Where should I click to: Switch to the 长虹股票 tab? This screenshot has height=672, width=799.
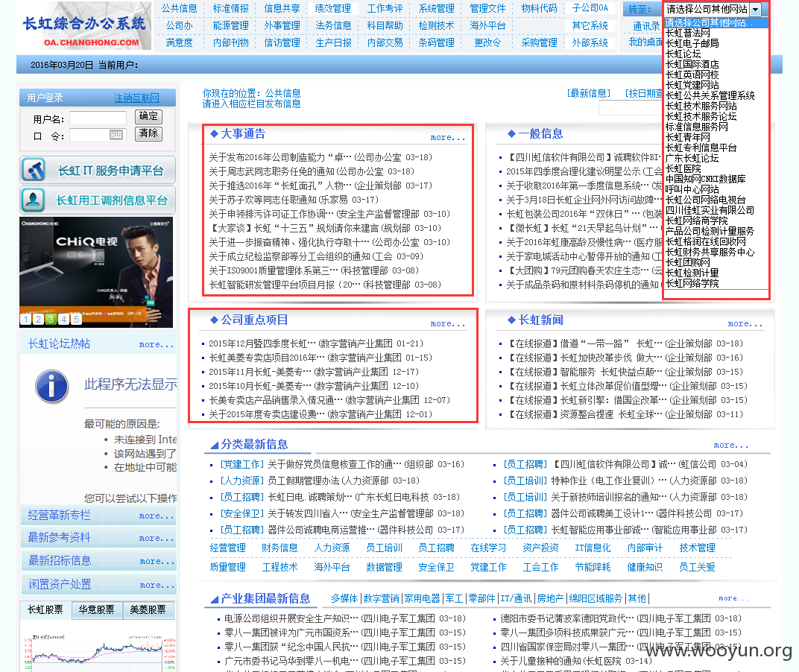(x=45, y=610)
